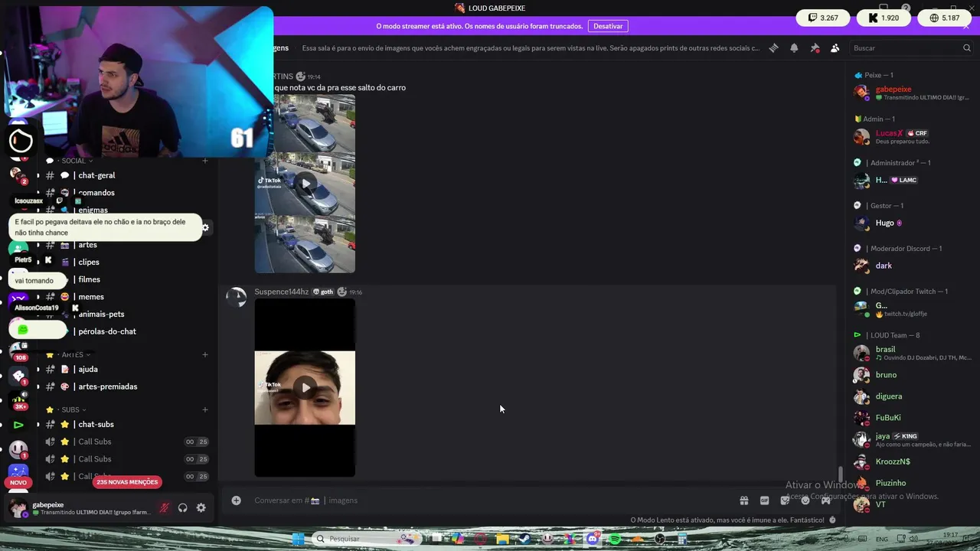This screenshot has height=551, width=980.
Task: Click the chat scrollbar
Action: click(840, 475)
